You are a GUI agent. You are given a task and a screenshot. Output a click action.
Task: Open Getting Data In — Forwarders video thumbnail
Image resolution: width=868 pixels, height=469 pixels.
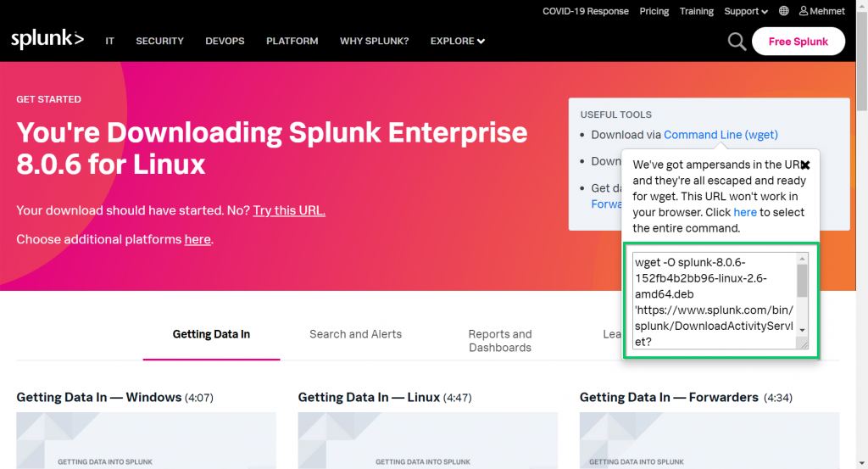(709, 440)
